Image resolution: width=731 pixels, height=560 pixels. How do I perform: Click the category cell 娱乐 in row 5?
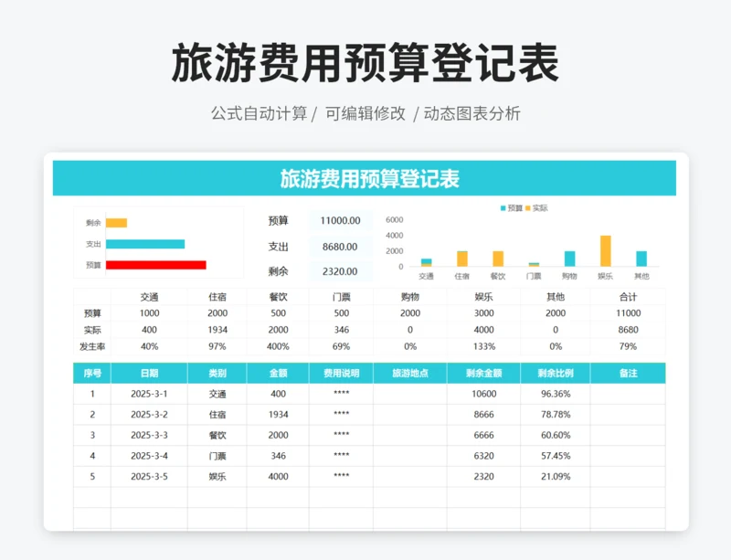pos(217,477)
